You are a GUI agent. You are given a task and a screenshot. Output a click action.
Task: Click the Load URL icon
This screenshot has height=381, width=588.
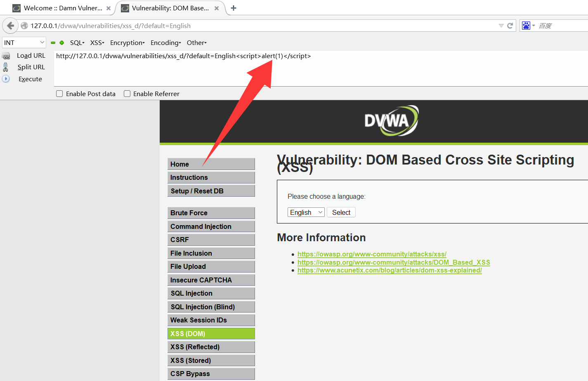[6, 56]
